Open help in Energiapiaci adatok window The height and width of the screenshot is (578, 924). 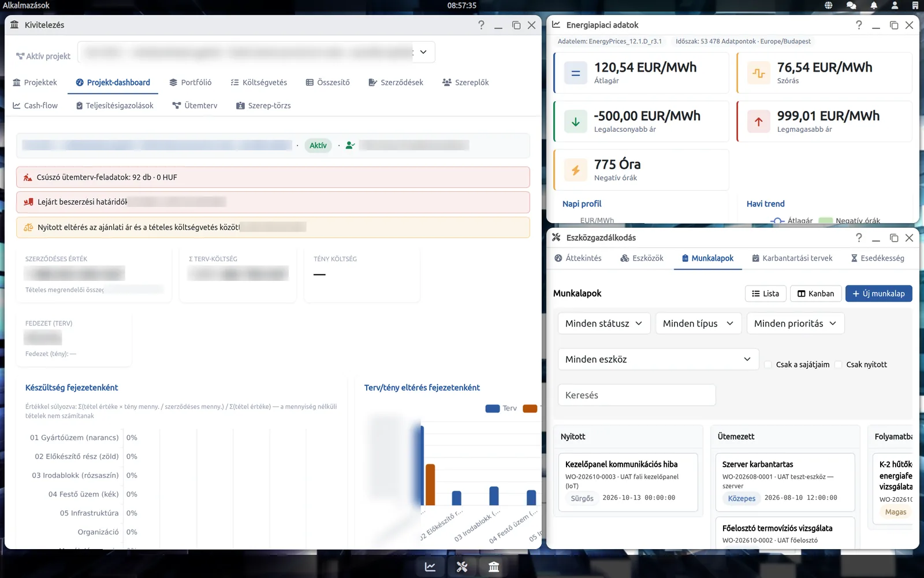859,25
